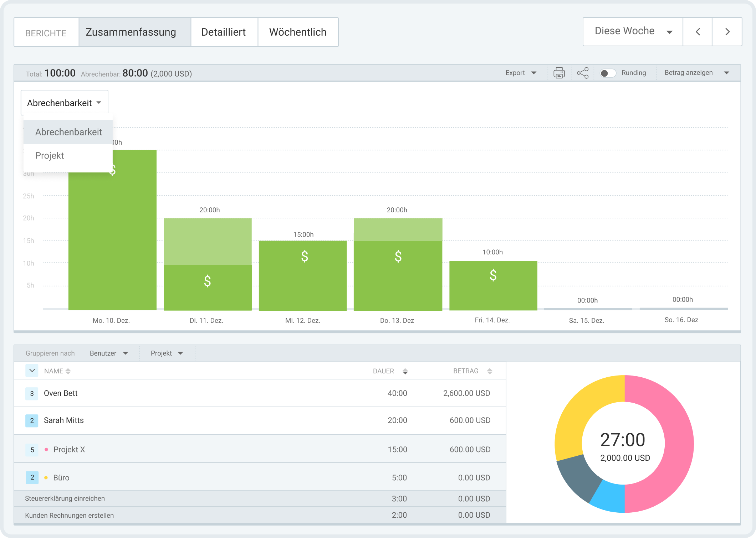The height and width of the screenshot is (538, 756).
Task: Expand Oven Bett row with count badge
Action: (x=32, y=393)
